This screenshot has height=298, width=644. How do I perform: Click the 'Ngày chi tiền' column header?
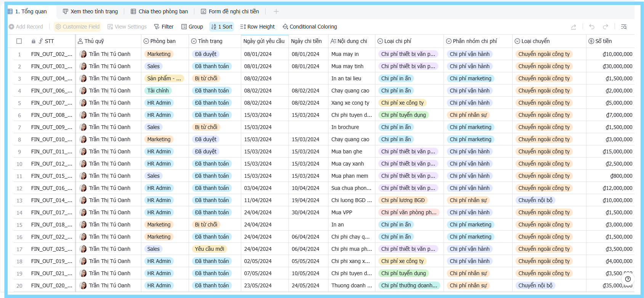tap(308, 41)
